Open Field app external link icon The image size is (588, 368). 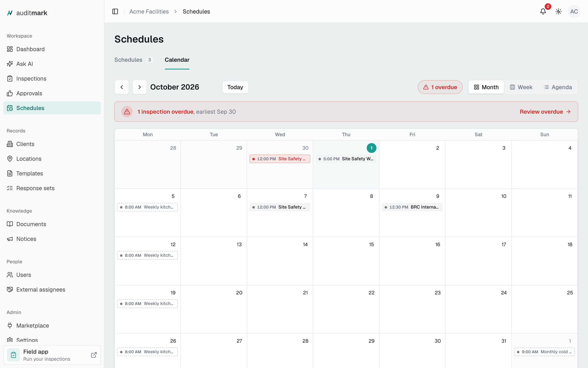click(94, 355)
